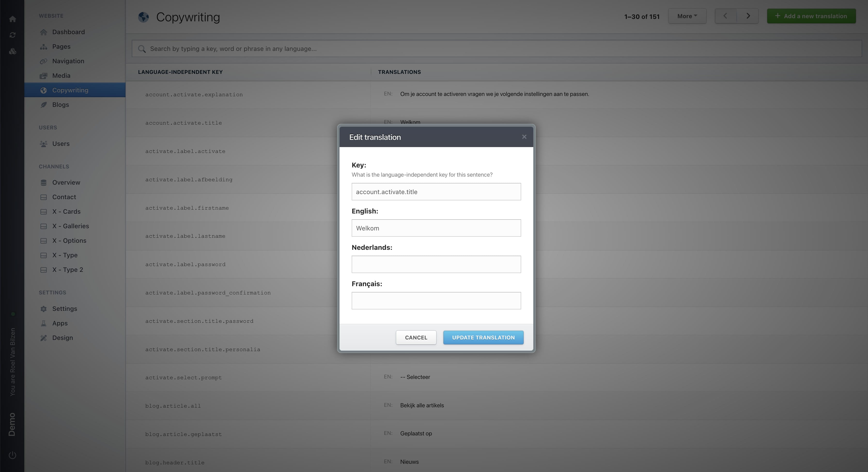Click the Users group icon in sidebar
The image size is (868, 472).
[x=43, y=144]
